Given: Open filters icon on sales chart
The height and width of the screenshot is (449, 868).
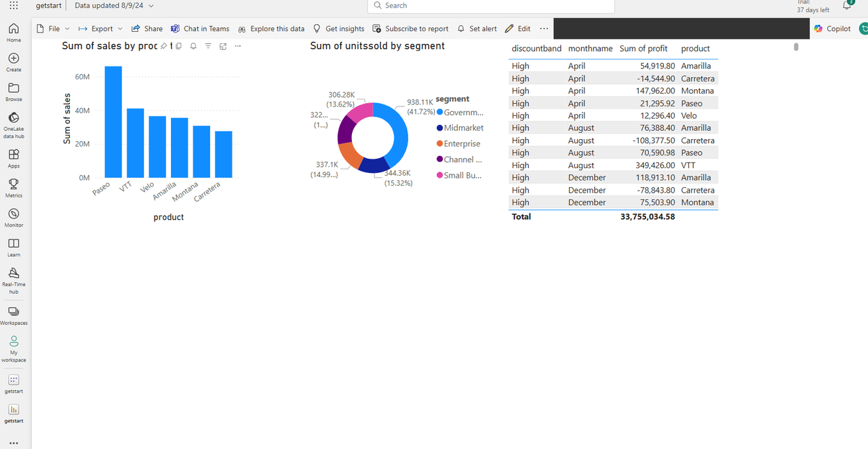Looking at the screenshot, I should (x=208, y=46).
